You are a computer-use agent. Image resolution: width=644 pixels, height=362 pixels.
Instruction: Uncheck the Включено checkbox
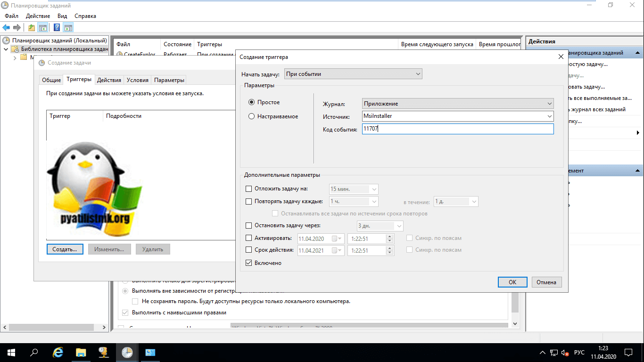(249, 263)
